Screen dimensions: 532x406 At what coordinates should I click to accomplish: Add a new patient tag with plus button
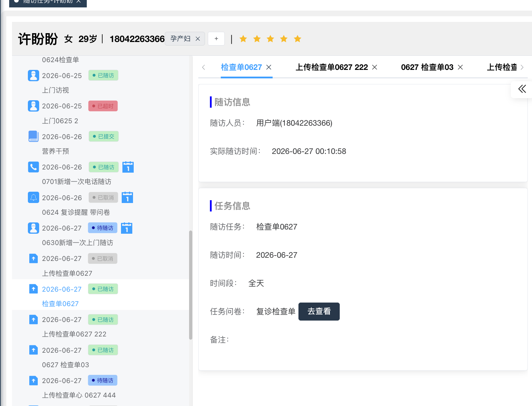216,38
